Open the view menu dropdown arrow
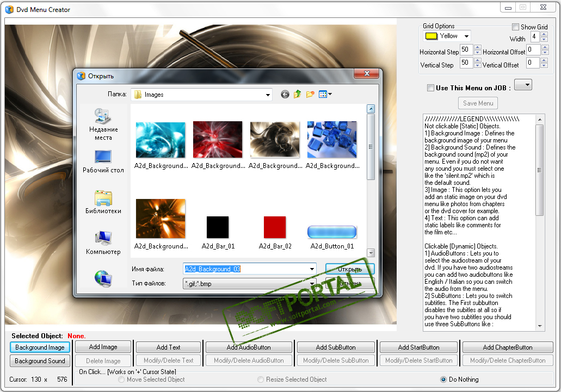This screenshot has width=561, height=392. pos(330,95)
